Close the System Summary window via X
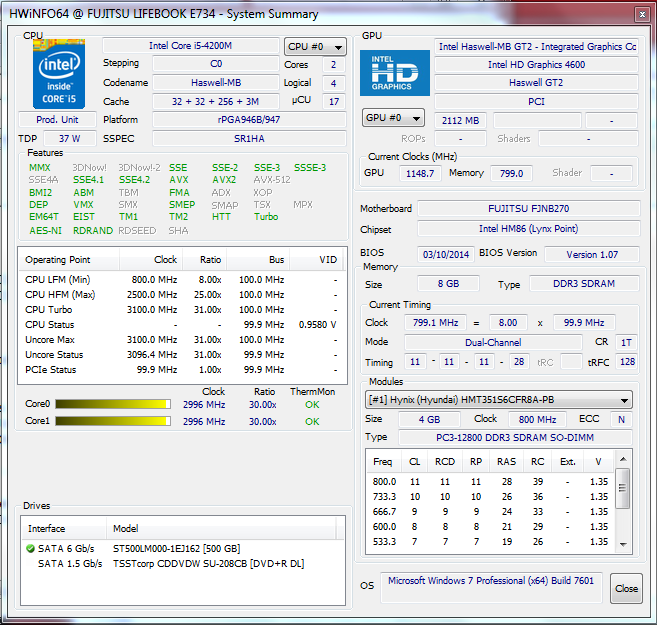 (642, 15)
